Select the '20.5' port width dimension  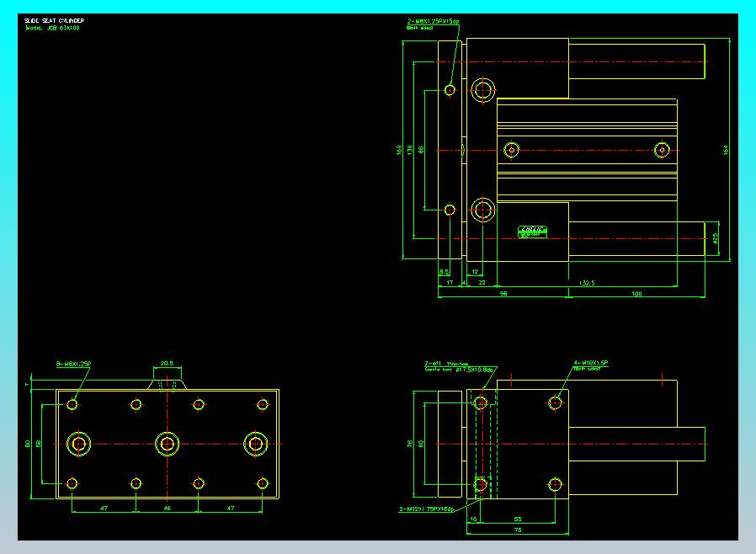coord(167,363)
